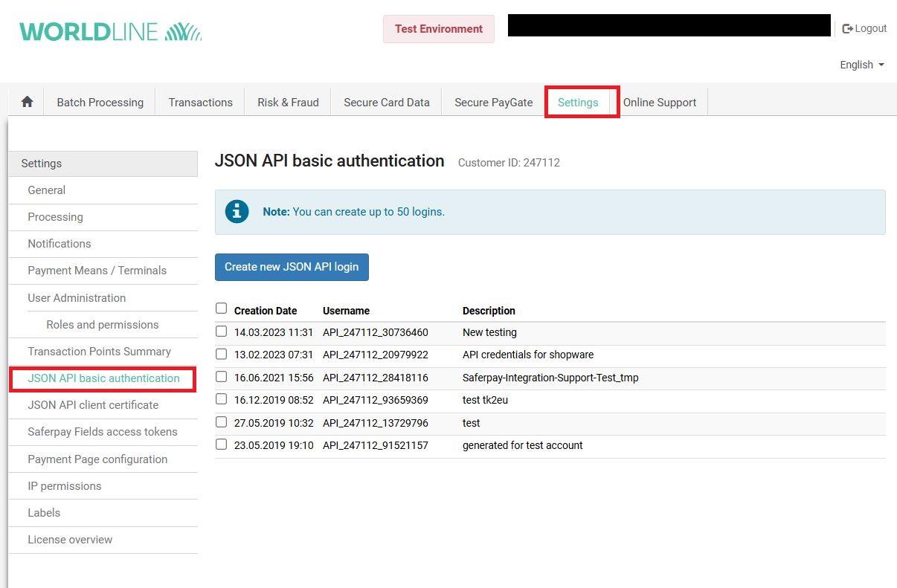Check the box for API_247112_30736460
The width and height of the screenshot is (897, 588).
pos(221,332)
